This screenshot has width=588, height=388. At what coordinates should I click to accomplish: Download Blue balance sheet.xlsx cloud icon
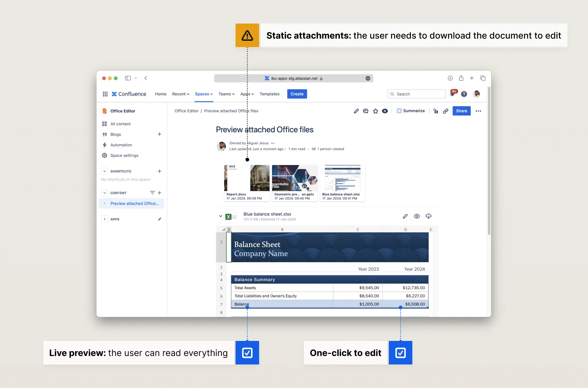click(x=429, y=216)
